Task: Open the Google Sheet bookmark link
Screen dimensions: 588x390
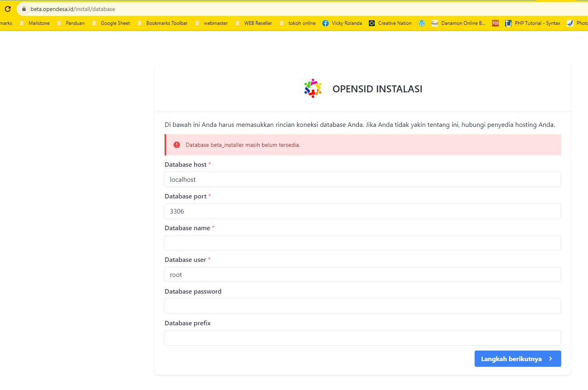Action: coord(115,23)
